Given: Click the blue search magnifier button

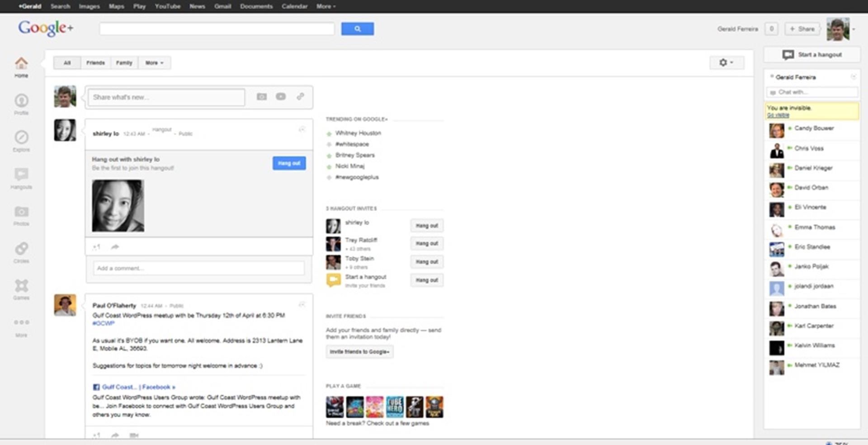Looking at the screenshot, I should (357, 29).
